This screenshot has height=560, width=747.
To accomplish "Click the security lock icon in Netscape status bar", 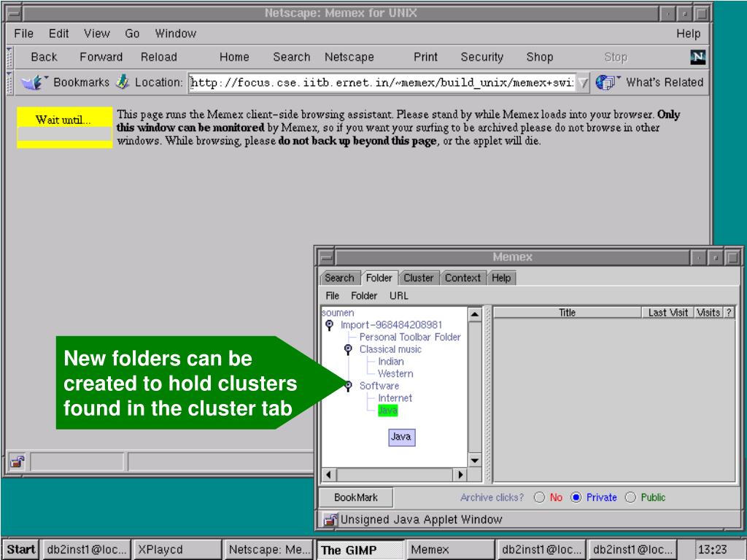I will (x=18, y=462).
